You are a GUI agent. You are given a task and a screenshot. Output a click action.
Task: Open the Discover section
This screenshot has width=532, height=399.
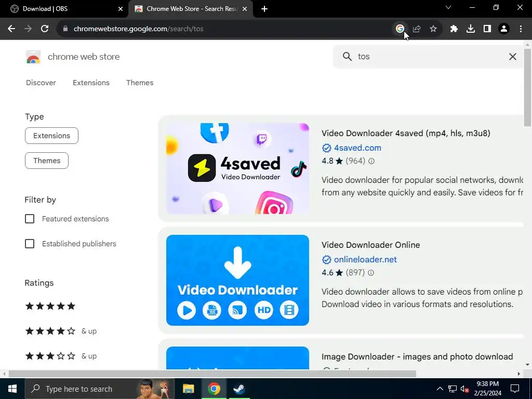click(x=41, y=83)
